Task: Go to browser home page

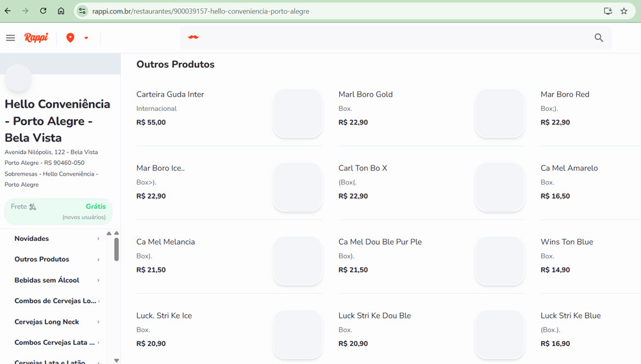Action: tap(61, 11)
